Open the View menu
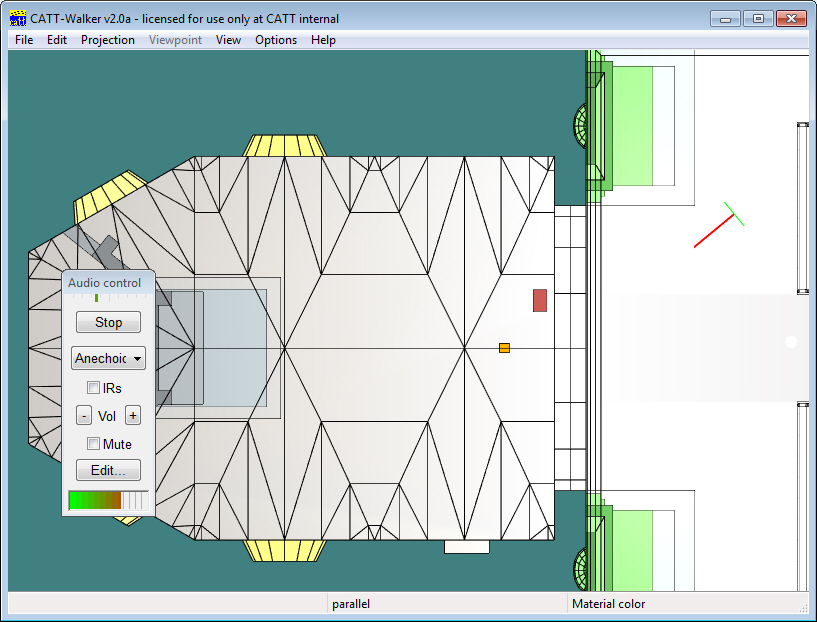Screen dimensions: 817x622 228,40
